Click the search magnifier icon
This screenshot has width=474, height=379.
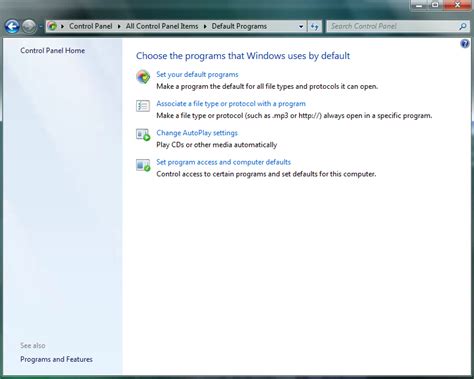click(x=463, y=26)
